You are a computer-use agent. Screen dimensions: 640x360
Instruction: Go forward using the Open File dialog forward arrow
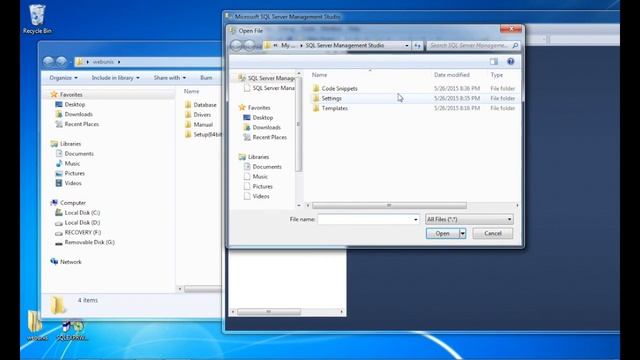(x=249, y=45)
